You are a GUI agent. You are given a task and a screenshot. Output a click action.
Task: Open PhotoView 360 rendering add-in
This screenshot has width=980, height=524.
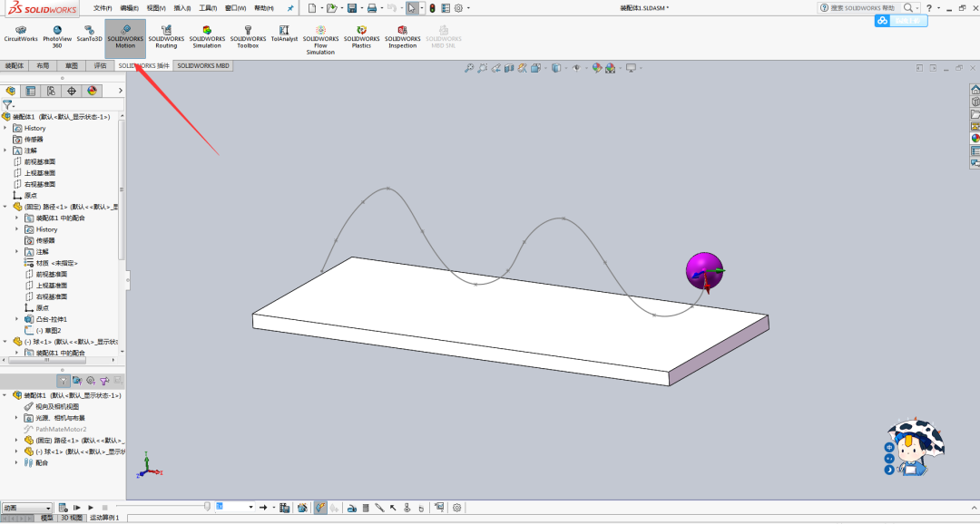point(56,36)
